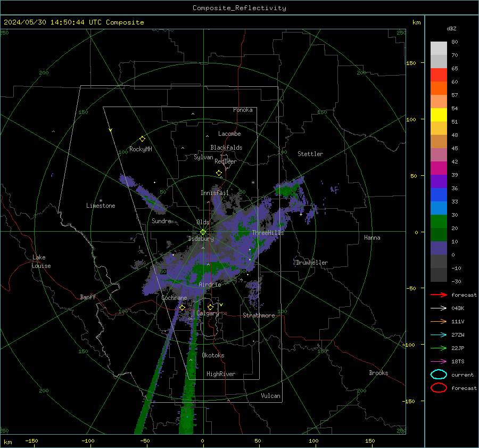The height and width of the screenshot is (448, 479).
Task: Click red swatch between 65 and 60 dBZ
Action: pyautogui.click(x=439, y=75)
